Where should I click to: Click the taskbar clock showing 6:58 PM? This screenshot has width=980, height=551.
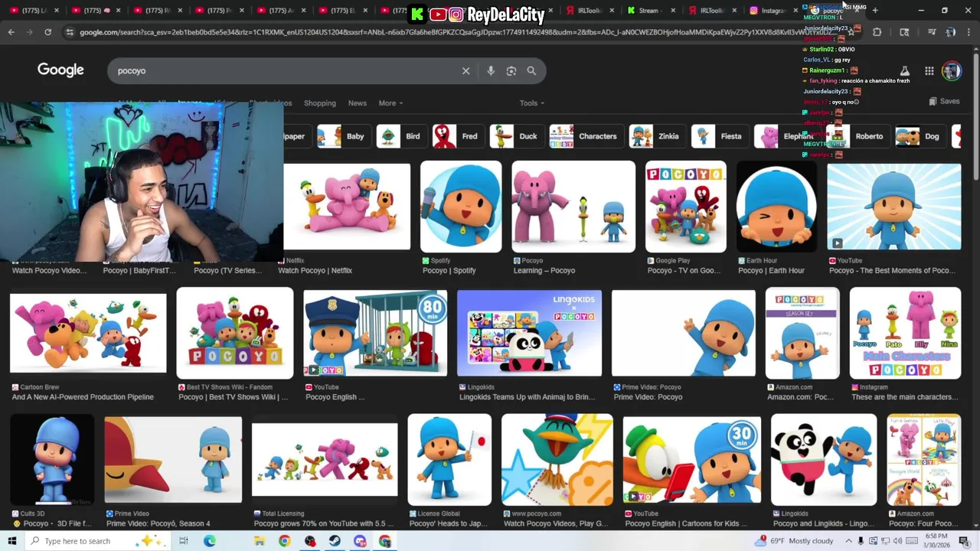click(936, 541)
